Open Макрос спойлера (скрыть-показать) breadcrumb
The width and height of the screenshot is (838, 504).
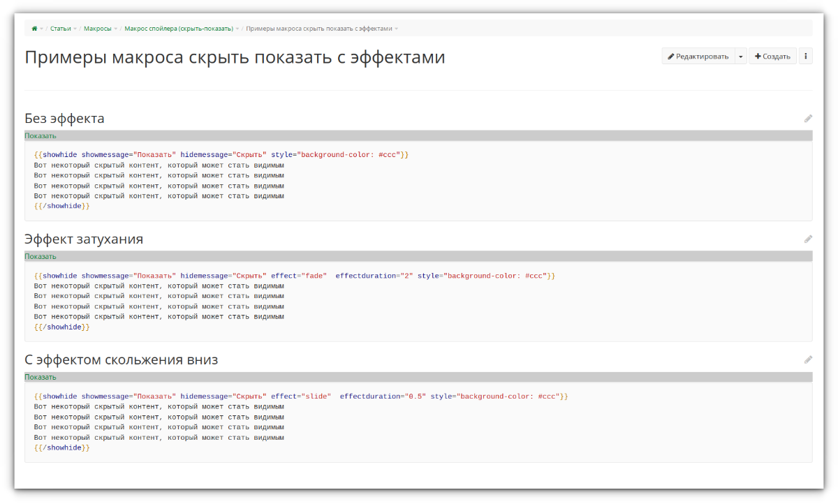coord(179,29)
